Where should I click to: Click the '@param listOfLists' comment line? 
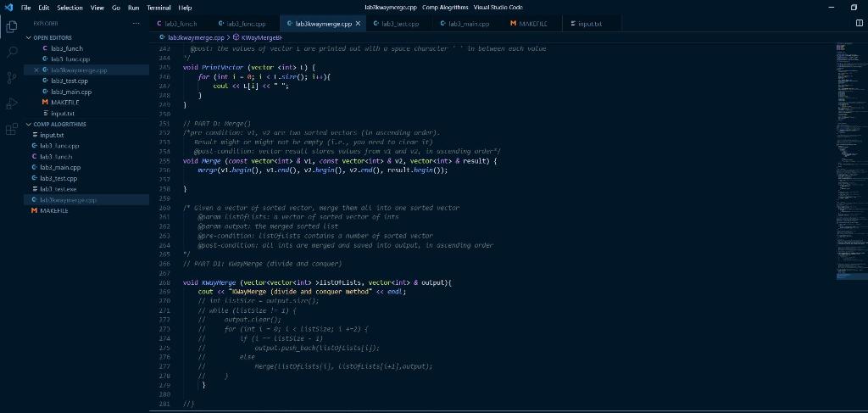pyautogui.click(x=298, y=217)
